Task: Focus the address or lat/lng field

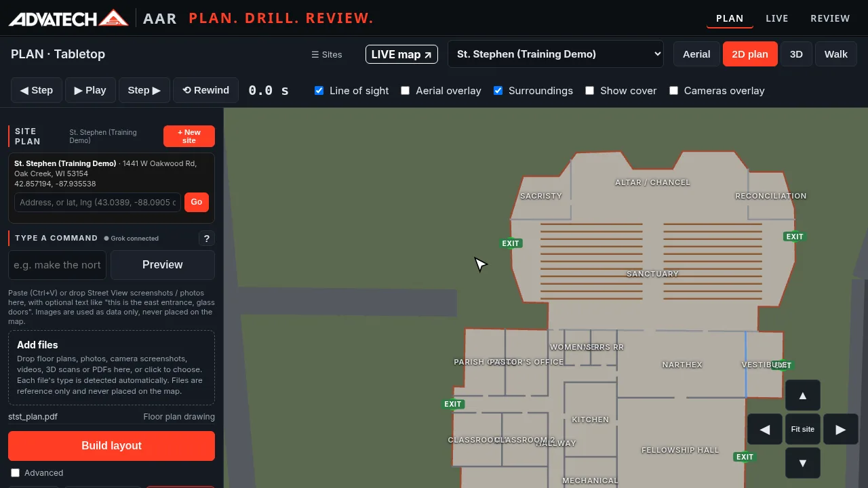Action: pos(98,202)
